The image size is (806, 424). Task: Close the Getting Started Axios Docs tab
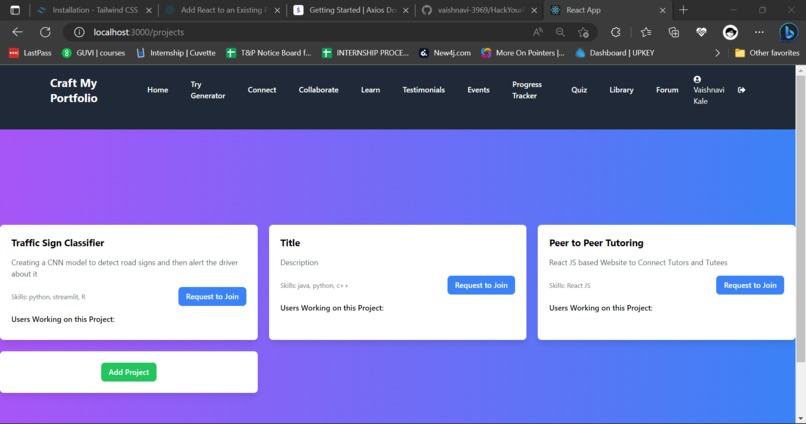coord(406,10)
